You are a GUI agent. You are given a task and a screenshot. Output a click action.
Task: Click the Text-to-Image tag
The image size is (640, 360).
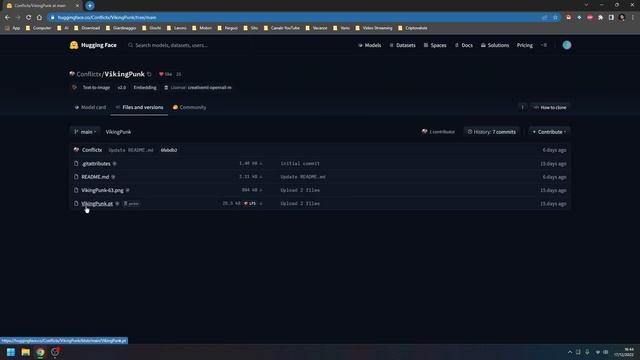(x=96, y=87)
